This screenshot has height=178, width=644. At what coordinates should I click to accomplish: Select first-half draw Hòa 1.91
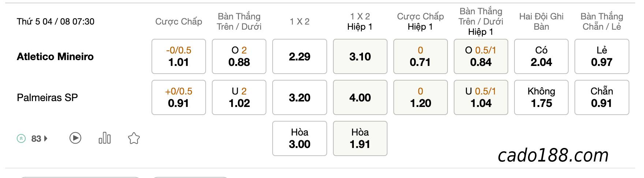point(360,138)
